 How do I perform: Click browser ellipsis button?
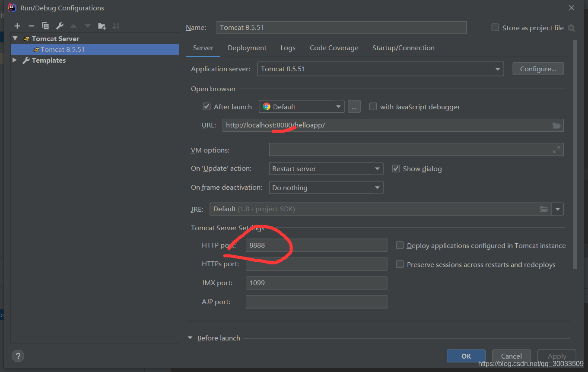354,107
